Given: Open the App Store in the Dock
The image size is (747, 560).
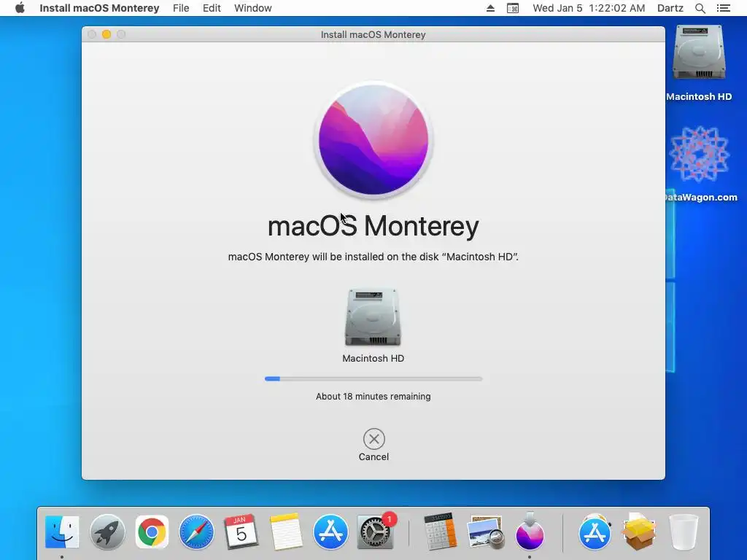Looking at the screenshot, I should click(330, 532).
